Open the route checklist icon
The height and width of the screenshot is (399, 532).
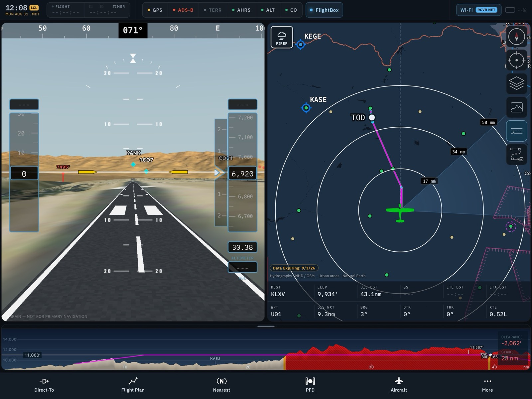(x=516, y=155)
